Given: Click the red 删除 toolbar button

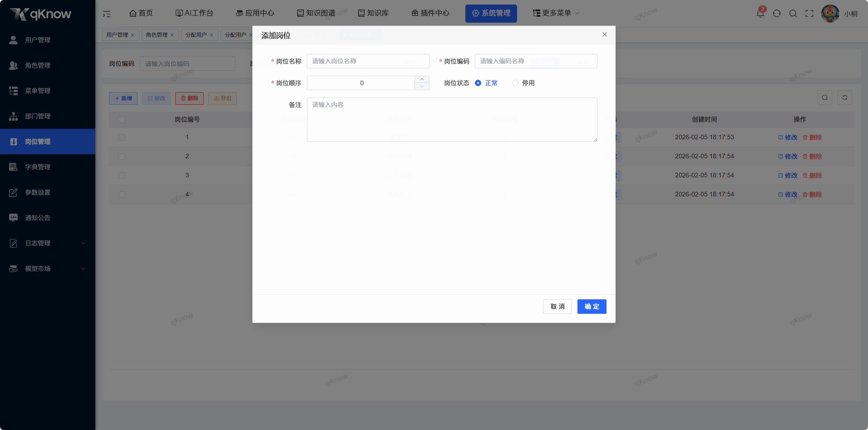Looking at the screenshot, I should [x=189, y=98].
